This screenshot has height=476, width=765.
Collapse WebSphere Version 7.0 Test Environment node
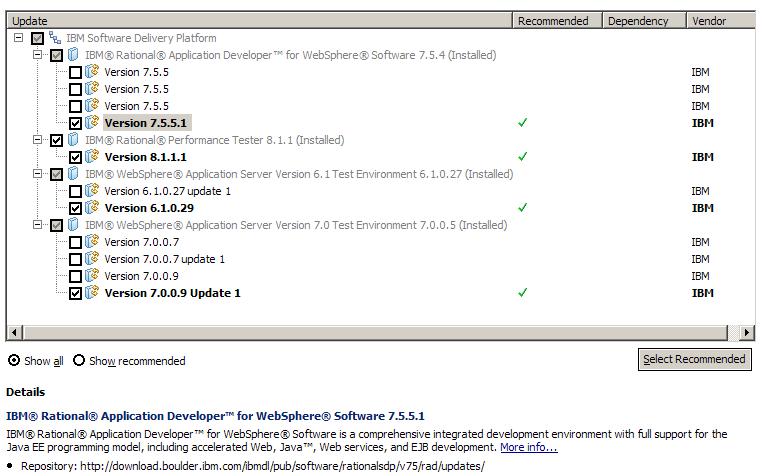pos(38,225)
